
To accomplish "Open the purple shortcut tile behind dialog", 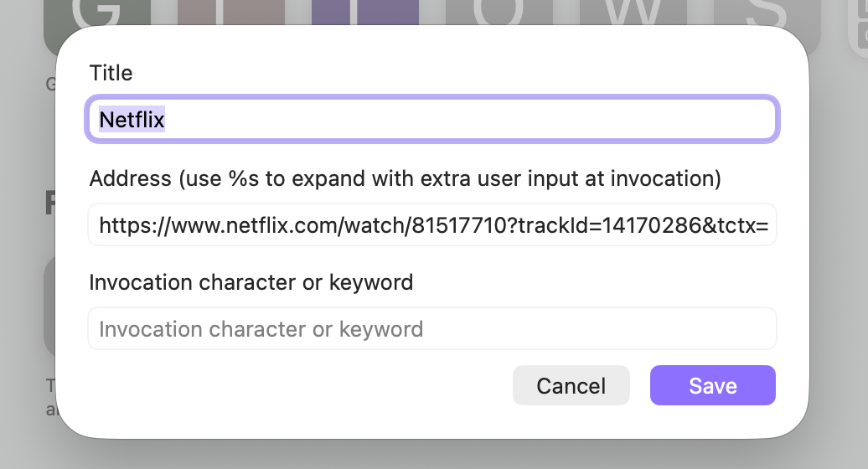I will click(364, 12).
